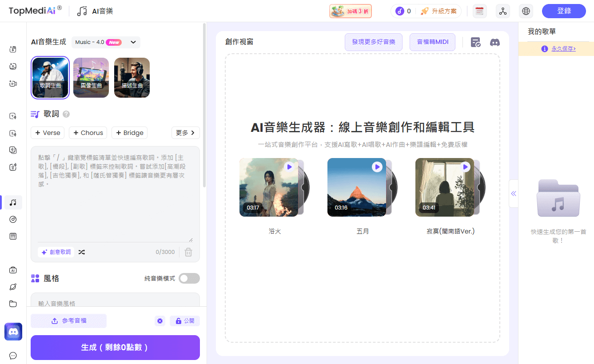
Task: Click the 升級方案 upgrade link
Action: tap(439, 11)
